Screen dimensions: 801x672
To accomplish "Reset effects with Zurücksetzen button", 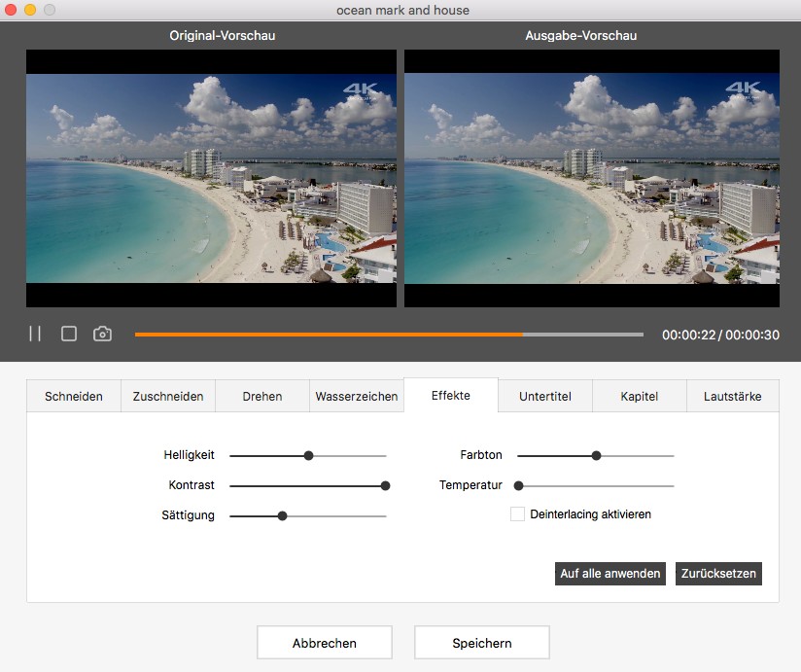I will pos(718,573).
